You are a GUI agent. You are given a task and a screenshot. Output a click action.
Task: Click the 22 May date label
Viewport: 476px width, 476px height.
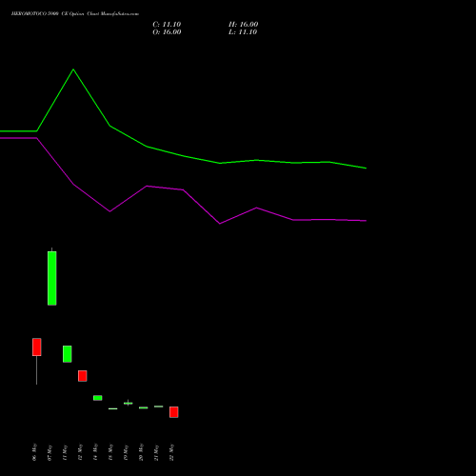[171, 452]
